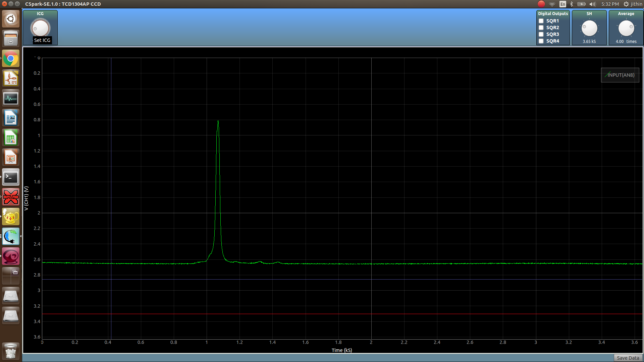Click the Save Data button
The height and width of the screenshot is (362, 644).
[x=628, y=358]
